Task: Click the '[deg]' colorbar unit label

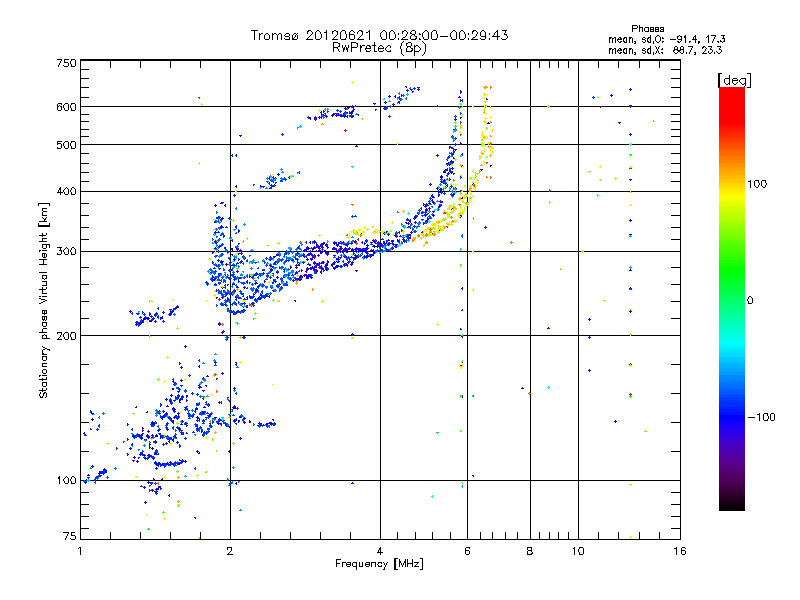Action: click(734, 80)
